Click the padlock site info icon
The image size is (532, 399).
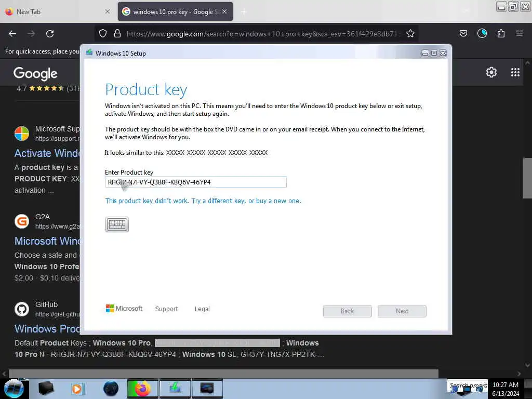[x=117, y=33]
